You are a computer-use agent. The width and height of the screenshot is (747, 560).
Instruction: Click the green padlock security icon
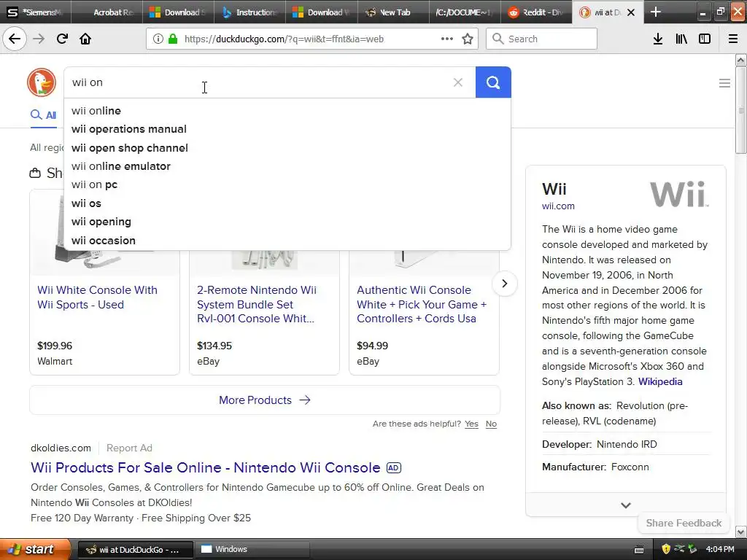pyautogui.click(x=173, y=39)
